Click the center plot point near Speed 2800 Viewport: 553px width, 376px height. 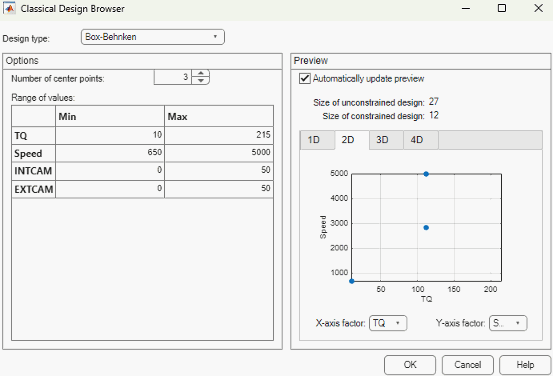click(426, 228)
